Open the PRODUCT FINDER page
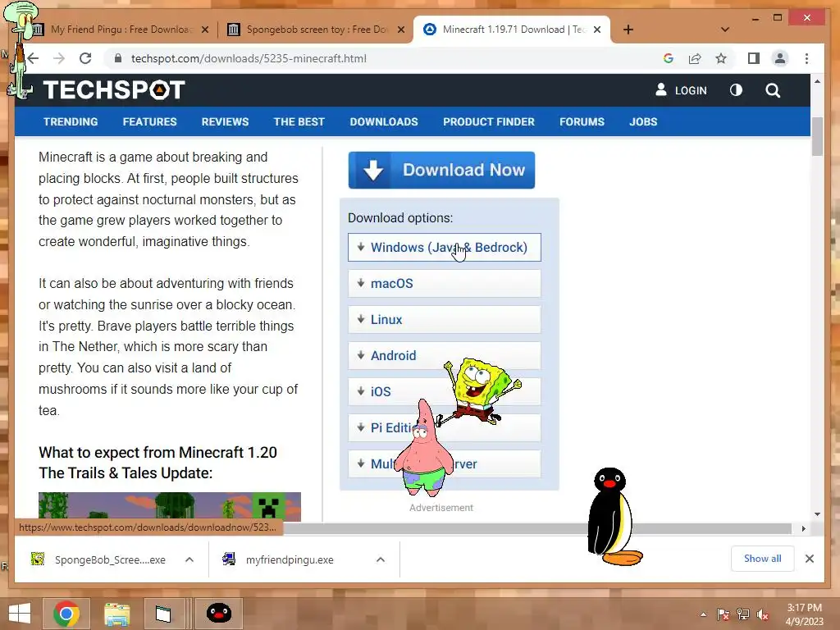The width and height of the screenshot is (840, 630). (x=489, y=121)
